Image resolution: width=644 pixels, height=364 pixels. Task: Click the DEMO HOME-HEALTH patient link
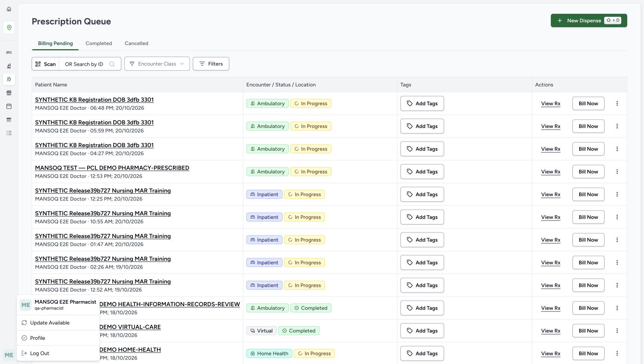pos(130,350)
